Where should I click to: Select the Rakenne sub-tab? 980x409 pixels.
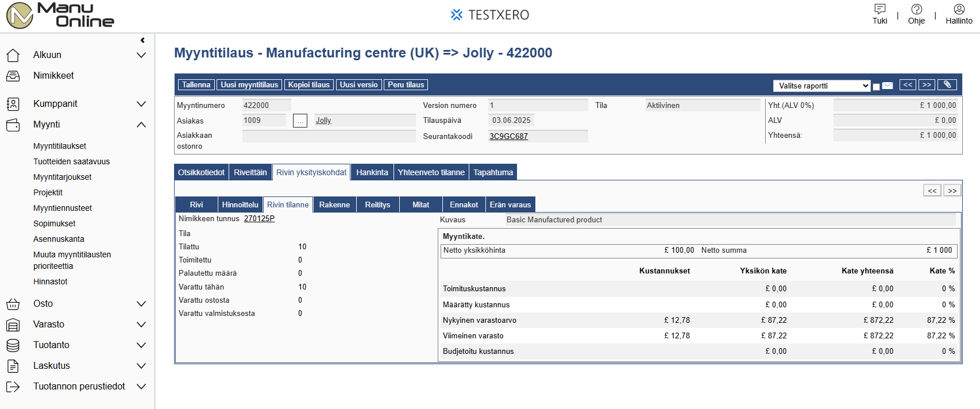click(x=334, y=204)
